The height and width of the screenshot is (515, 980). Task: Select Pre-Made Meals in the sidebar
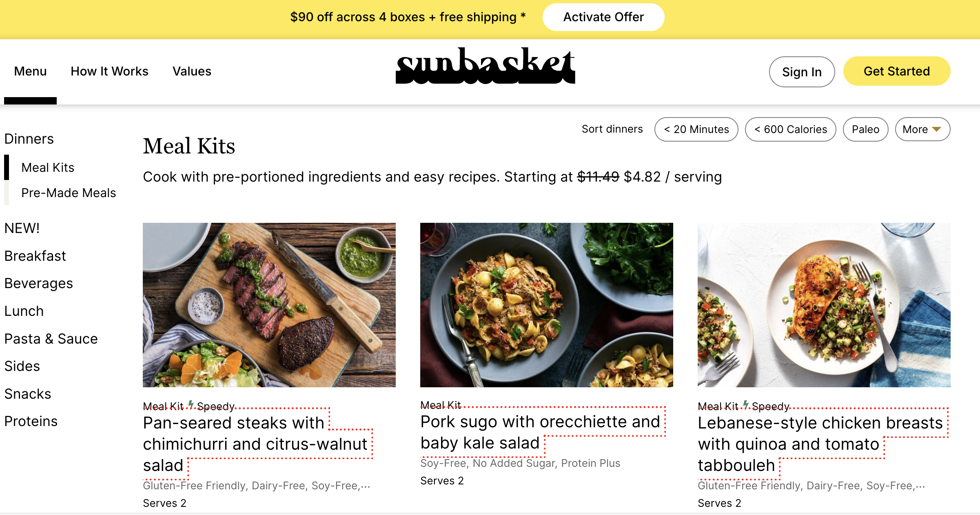[69, 193]
